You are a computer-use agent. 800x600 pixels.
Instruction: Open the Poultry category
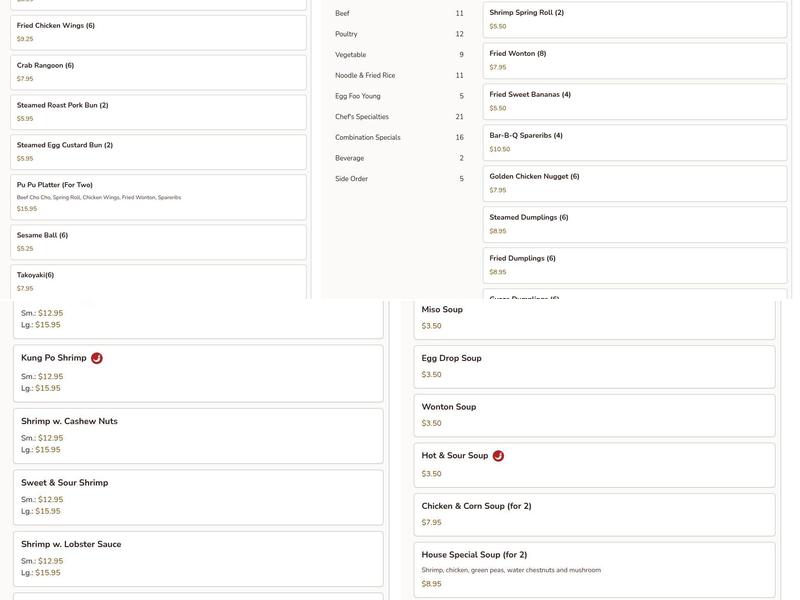pos(398,34)
